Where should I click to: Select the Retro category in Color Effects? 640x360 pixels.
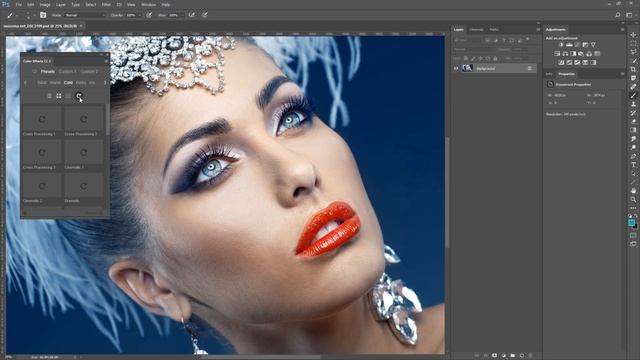point(81,82)
